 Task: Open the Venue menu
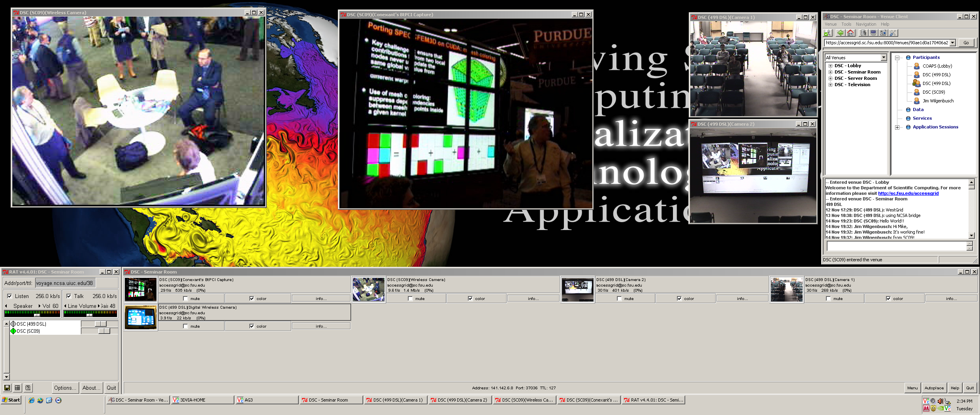coord(831,24)
